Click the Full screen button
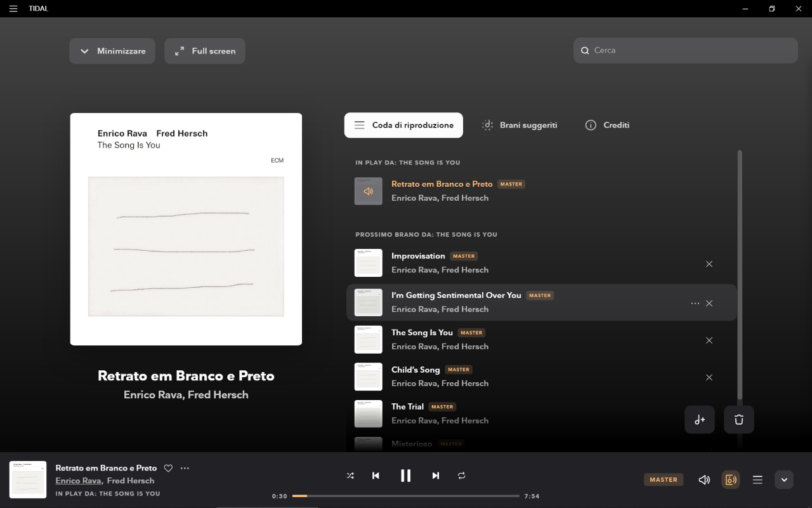812x508 pixels. [204, 51]
